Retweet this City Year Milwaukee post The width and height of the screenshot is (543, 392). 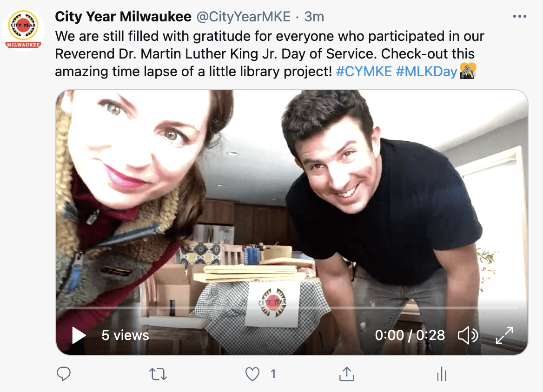coord(158,374)
